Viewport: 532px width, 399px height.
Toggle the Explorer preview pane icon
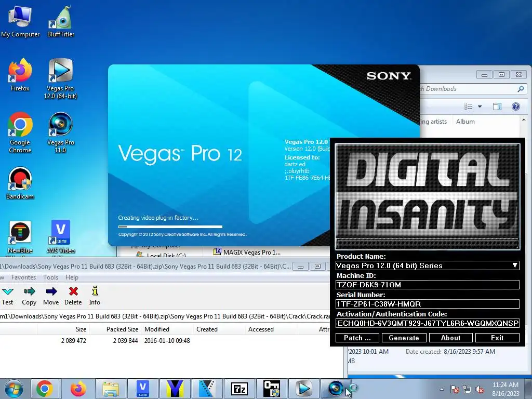click(x=497, y=107)
